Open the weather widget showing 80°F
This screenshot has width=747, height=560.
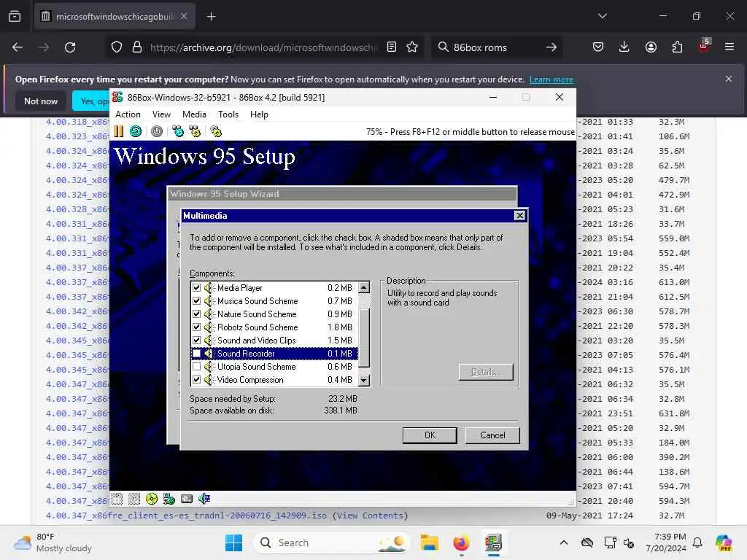(x=53, y=542)
